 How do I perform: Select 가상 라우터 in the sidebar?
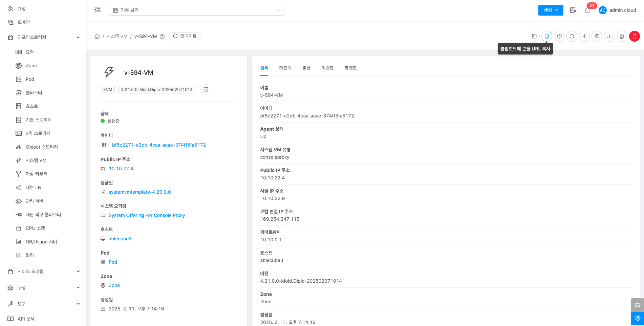pyautogui.click(x=37, y=174)
